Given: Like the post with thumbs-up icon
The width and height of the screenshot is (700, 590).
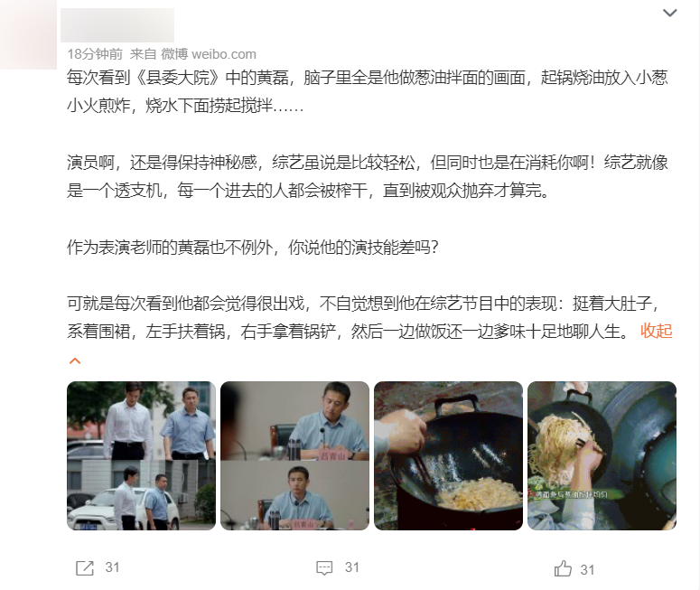Looking at the screenshot, I should [563, 568].
